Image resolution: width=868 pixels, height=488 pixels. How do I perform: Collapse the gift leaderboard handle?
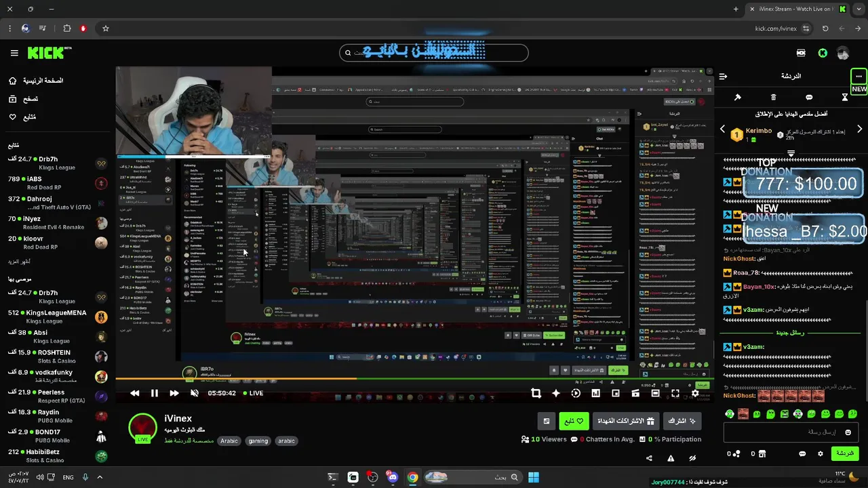click(791, 153)
